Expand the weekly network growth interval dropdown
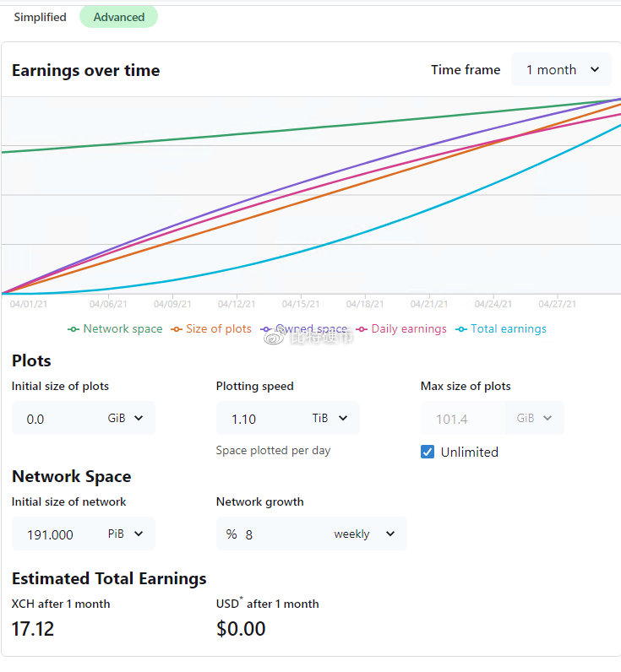Image resolution: width=621 pixels, height=672 pixels. pyautogui.click(x=364, y=534)
